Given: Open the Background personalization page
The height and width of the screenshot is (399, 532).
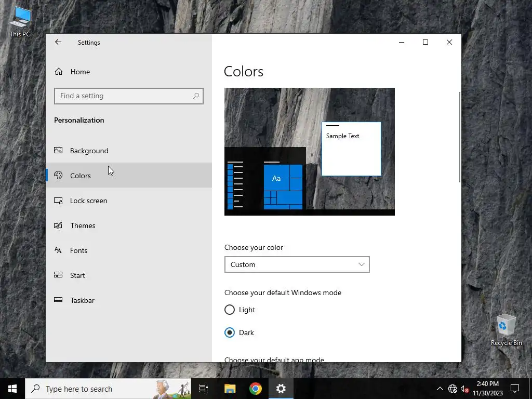Looking at the screenshot, I should tap(129, 150).
